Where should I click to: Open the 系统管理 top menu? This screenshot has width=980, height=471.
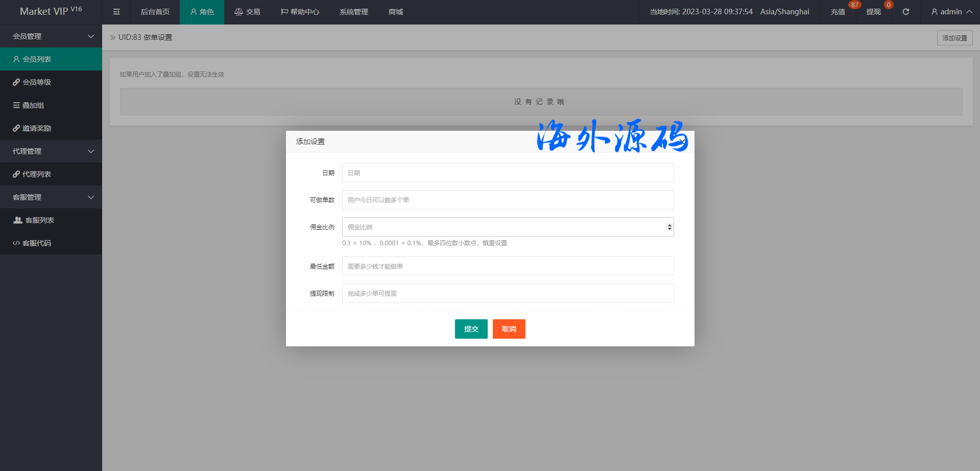354,12
